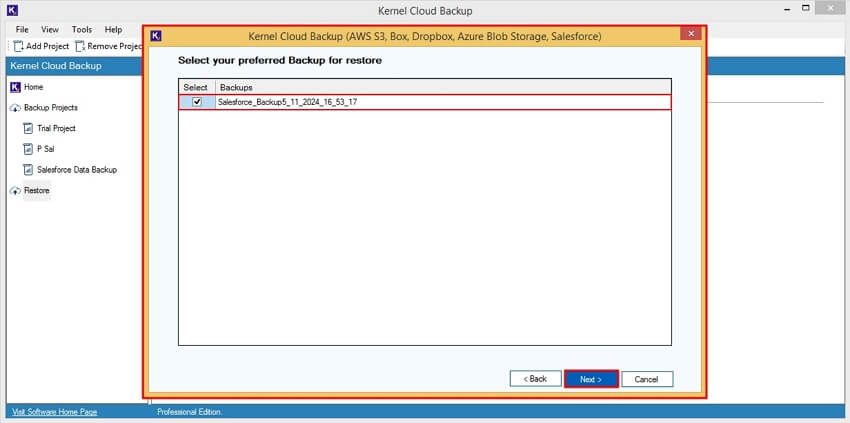Open the P Sal project
Image resolution: width=850 pixels, height=423 pixels.
coord(46,149)
